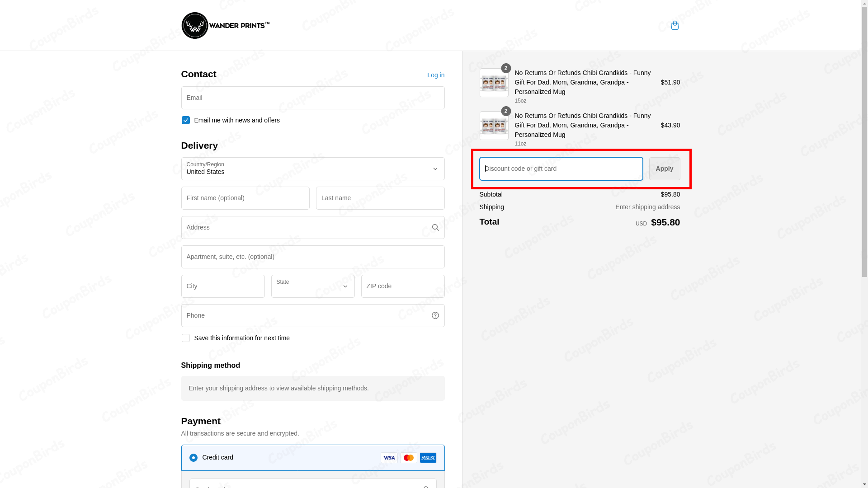Click the ZIP code field
Screen dimensions: 868x488
[x=402, y=286]
